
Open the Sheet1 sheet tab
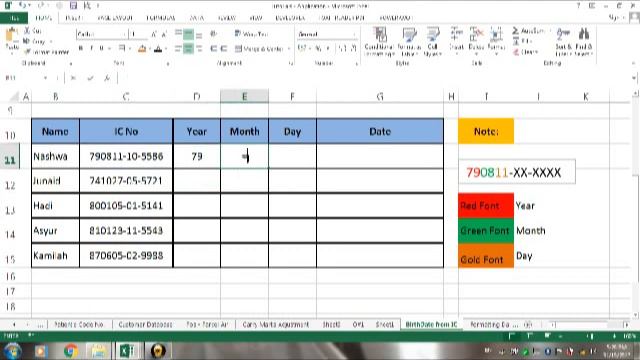[x=384, y=324]
